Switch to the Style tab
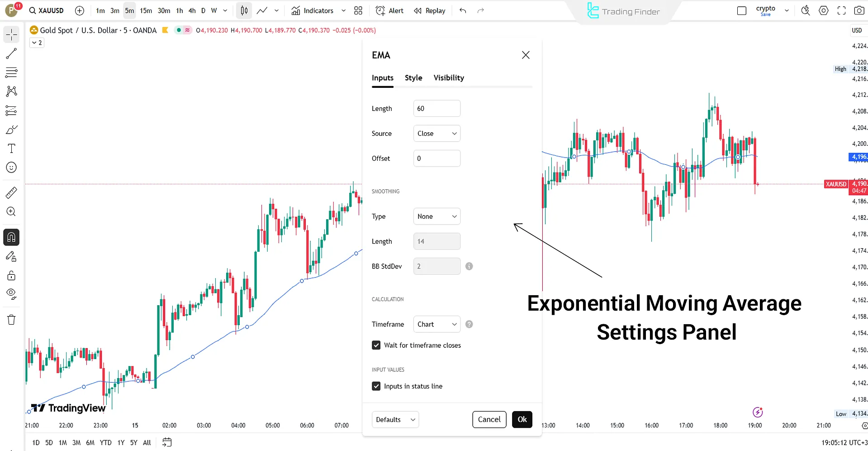 click(x=413, y=77)
